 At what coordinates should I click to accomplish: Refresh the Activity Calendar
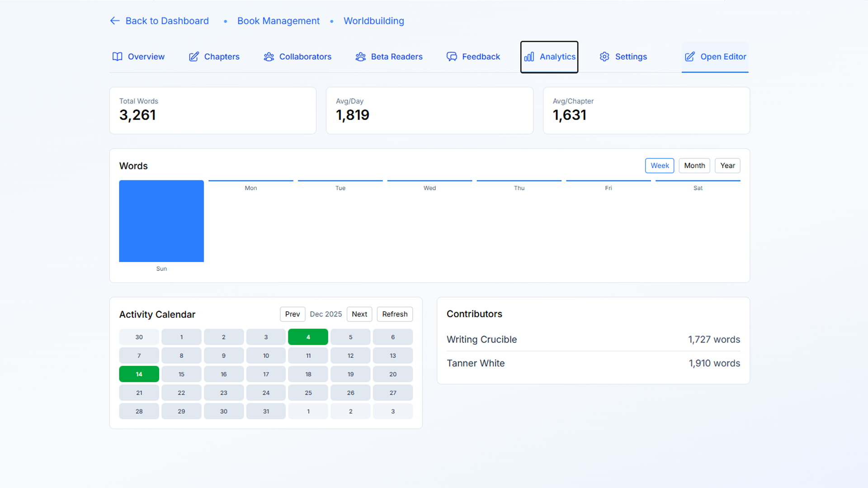[x=394, y=314]
